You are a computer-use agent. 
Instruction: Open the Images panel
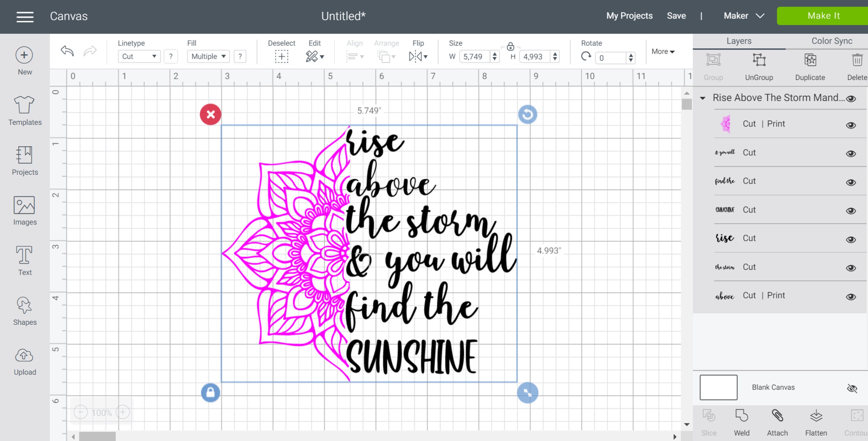pyautogui.click(x=24, y=210)
